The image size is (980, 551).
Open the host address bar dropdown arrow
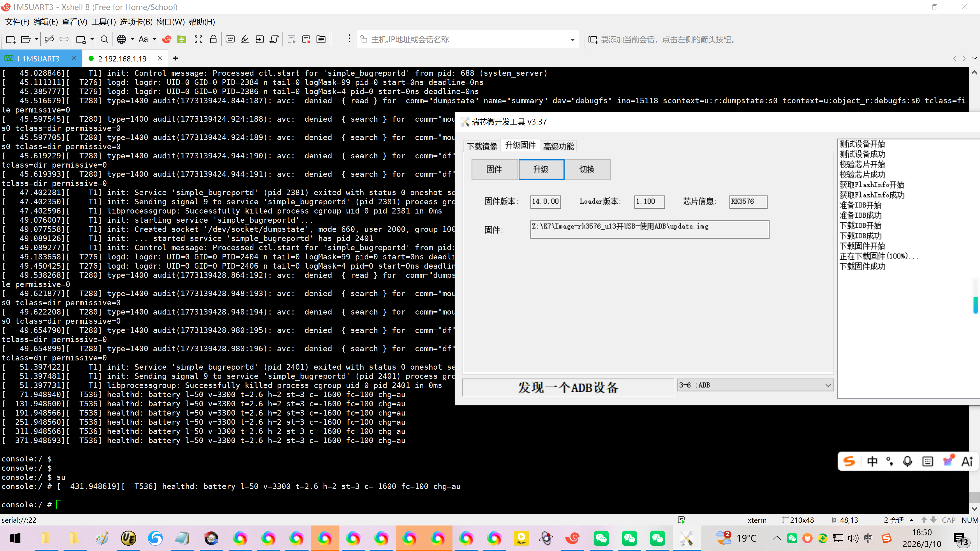click(x=572, y=40)
